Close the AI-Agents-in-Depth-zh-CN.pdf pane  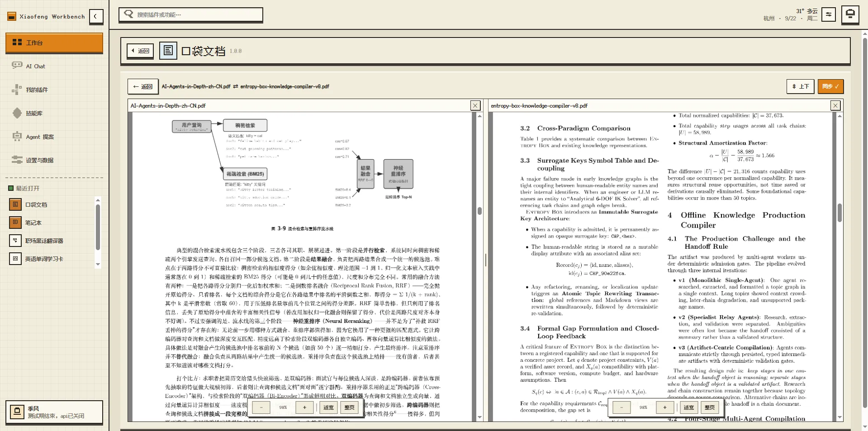475,105
